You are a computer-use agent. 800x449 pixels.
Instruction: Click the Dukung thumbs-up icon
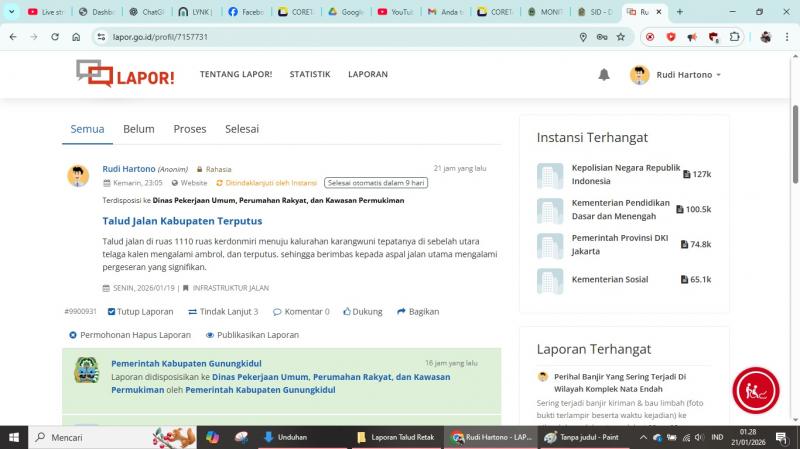tap(347, 312)
